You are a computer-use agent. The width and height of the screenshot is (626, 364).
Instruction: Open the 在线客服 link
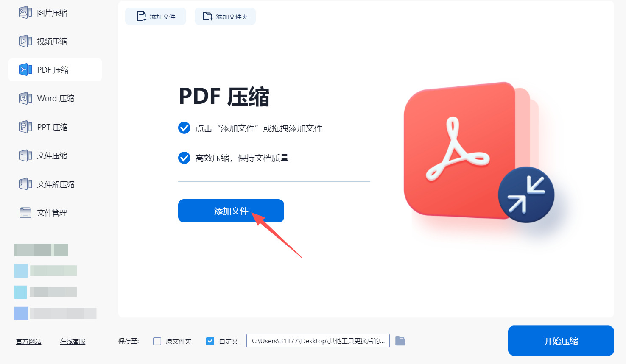[x=73, y=342]
